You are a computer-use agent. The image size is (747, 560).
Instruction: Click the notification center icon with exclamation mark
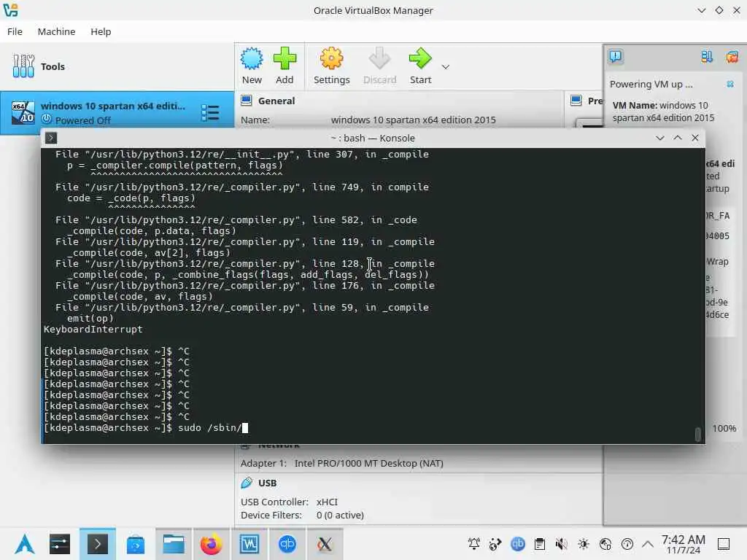[x=616, y=57]
